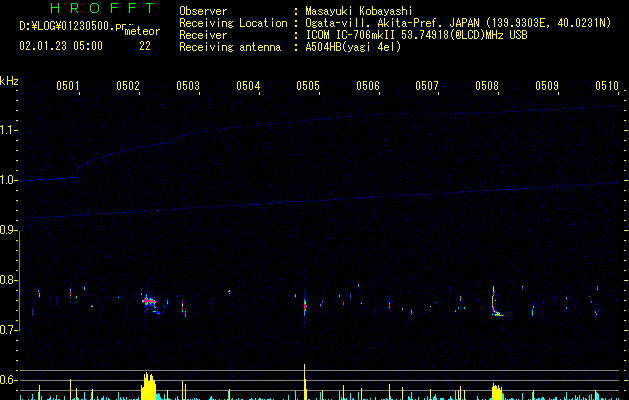
Task: Click the kHz axis unit label
Action: [9, 81]
